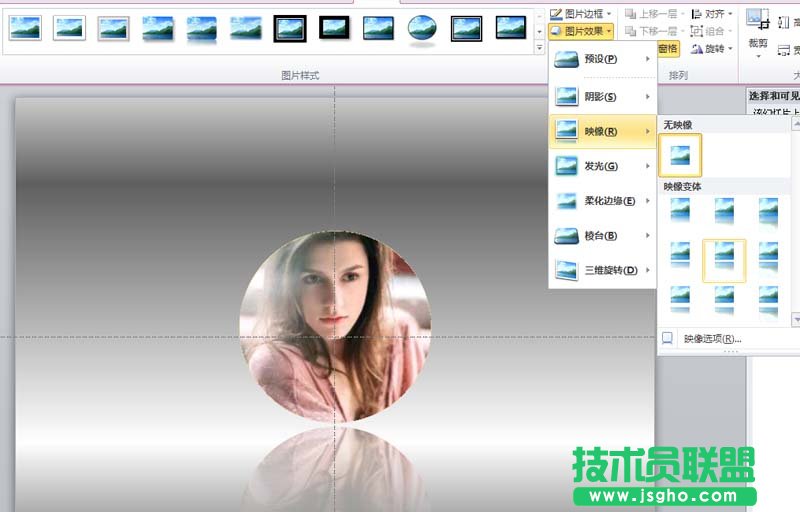This screenshot has height=512, width=800.
Task: Show the previous row of picture styles
Action: (x=539, y=17)
